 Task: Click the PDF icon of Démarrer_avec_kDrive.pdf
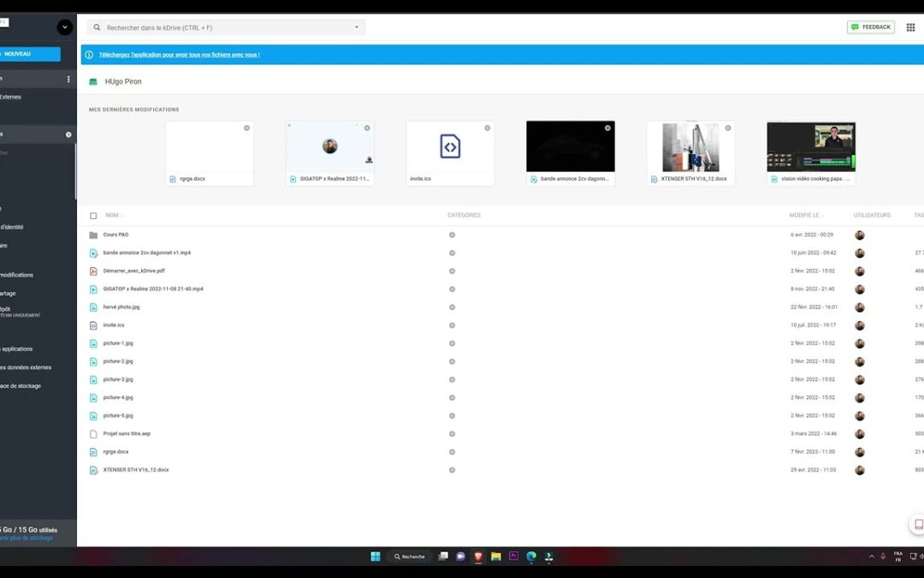[x=93, y=271]
